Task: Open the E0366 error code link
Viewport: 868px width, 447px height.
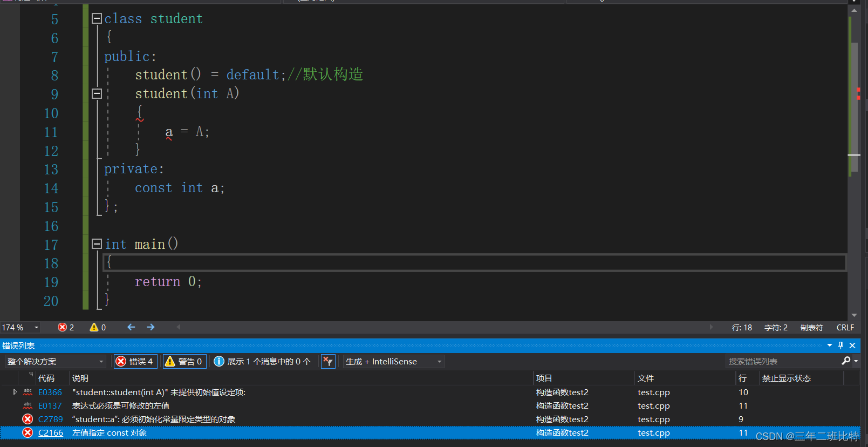Action: [x=50, y=392]
